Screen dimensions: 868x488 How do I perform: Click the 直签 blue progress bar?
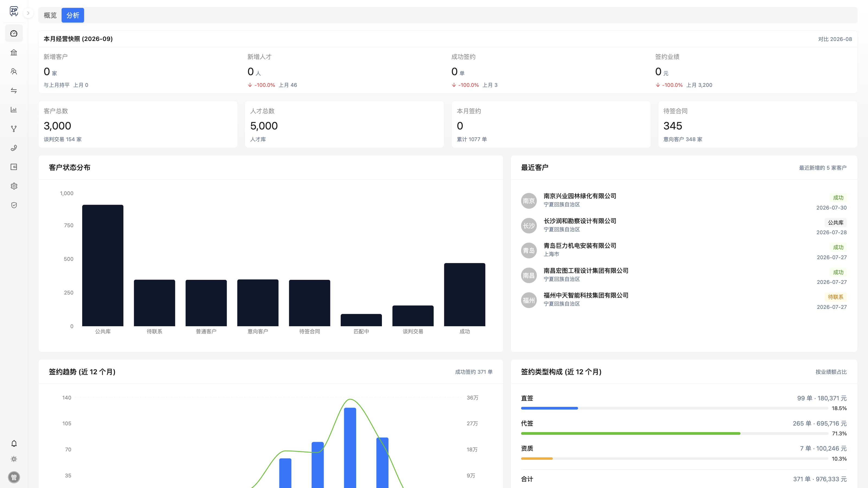[549, 408]
